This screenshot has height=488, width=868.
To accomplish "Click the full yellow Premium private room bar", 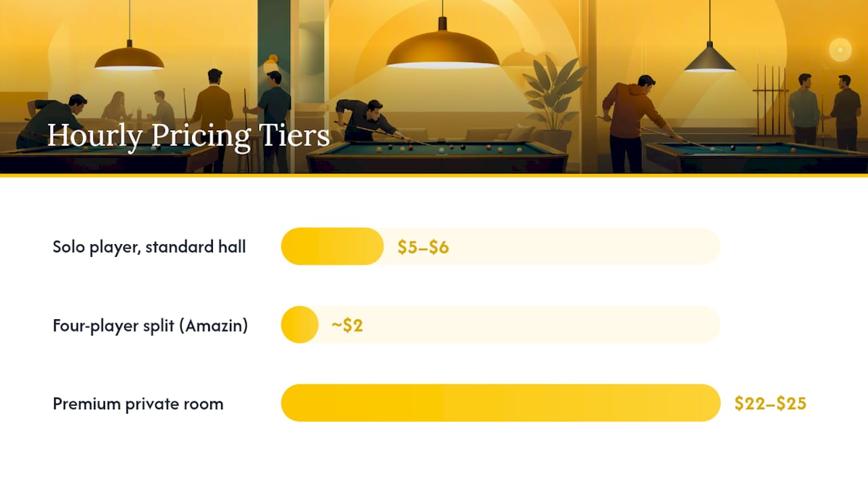I will (500, 403).
